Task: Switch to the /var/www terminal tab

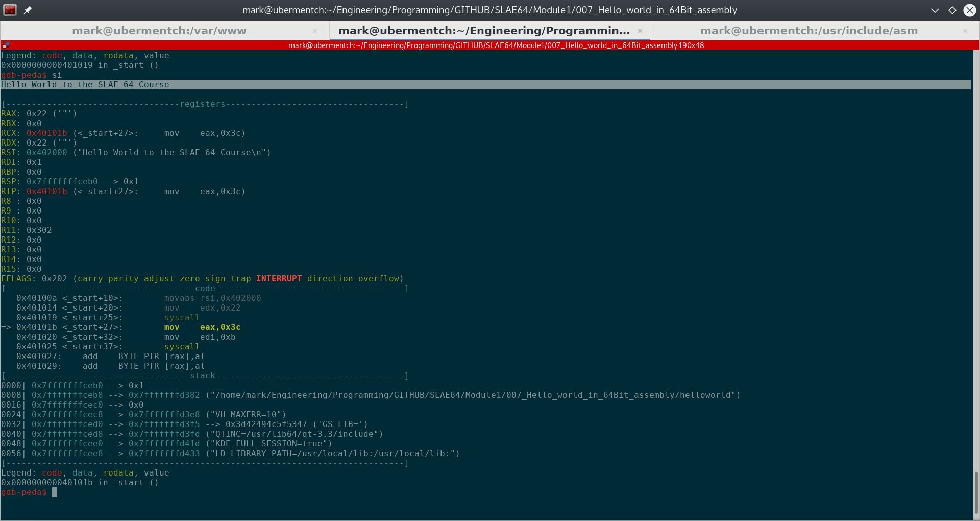Action: point(159,31)
